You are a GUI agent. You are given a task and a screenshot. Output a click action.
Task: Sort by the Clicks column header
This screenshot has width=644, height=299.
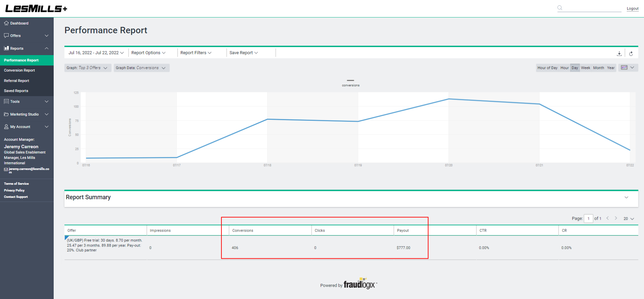(x=320, y=230)
